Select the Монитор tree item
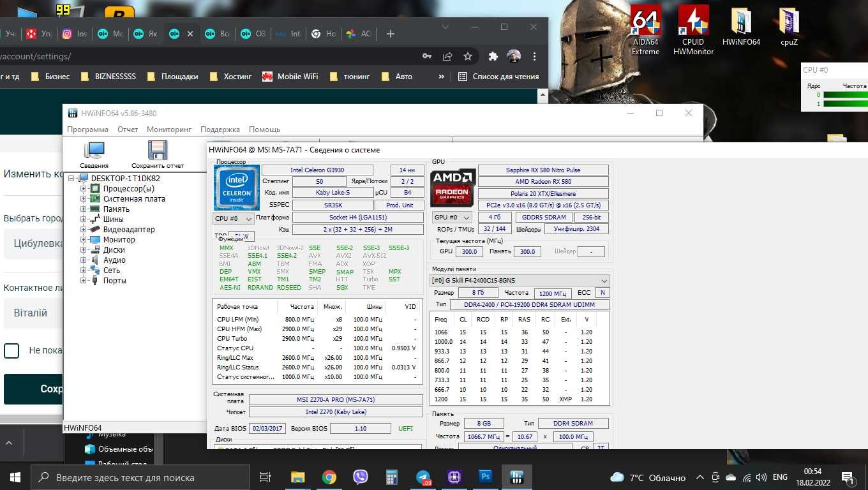The width and height of the screenshot is (868, 490). coord(119,240)
